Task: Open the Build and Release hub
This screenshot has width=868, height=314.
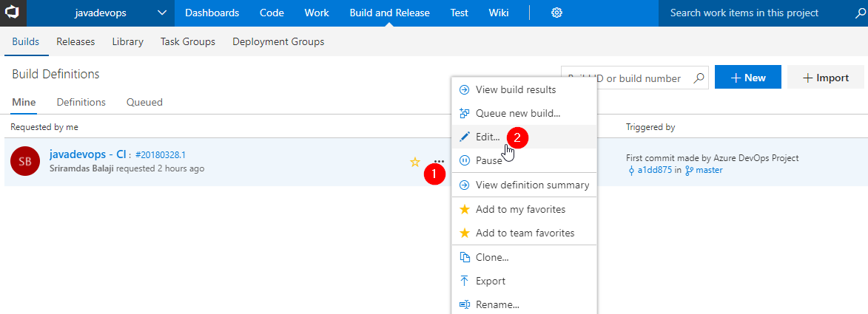Action: 389,13
